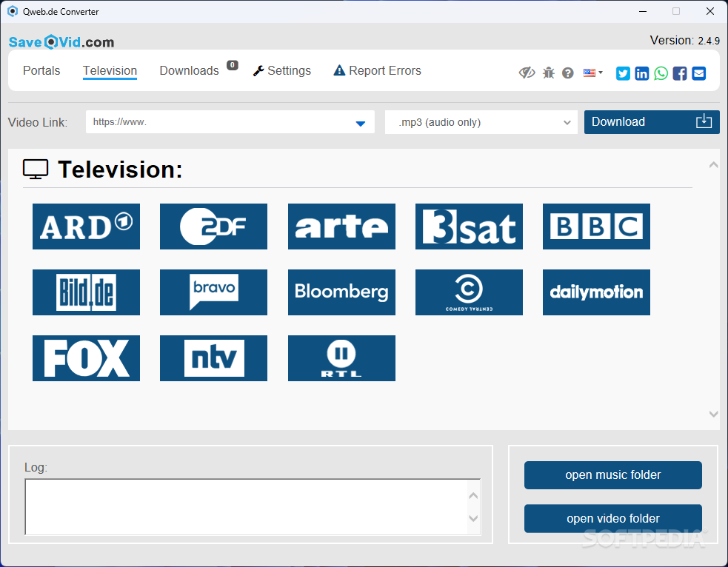Screen dimensions: 728x567
Task: Open help with the question mark icon
Action: click(x=568, y=73)
